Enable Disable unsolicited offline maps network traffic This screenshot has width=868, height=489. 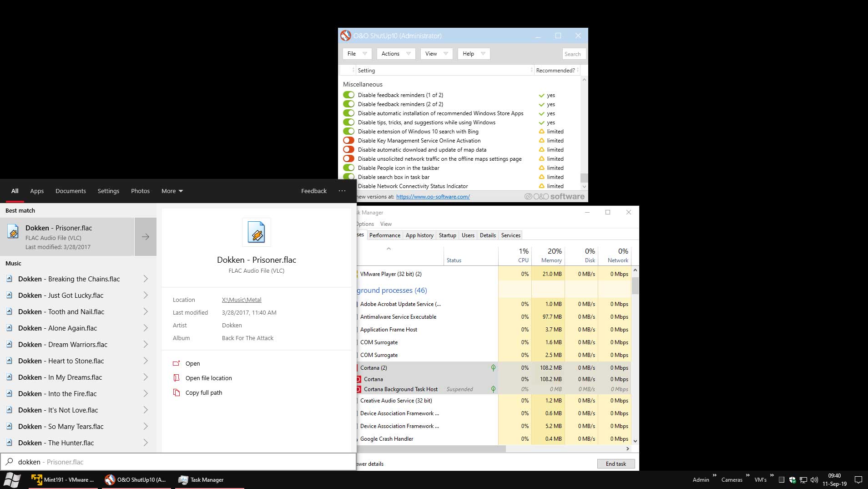tap(349, 158)
